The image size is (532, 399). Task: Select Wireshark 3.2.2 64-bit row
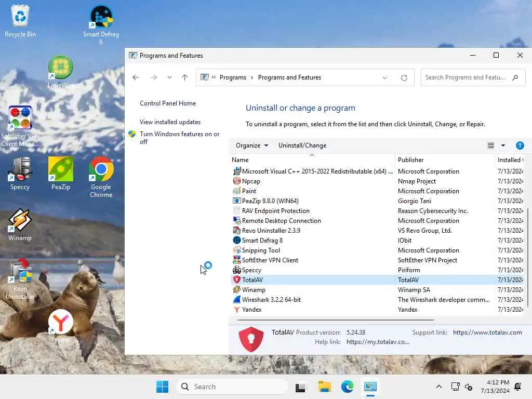pos(377,300)
